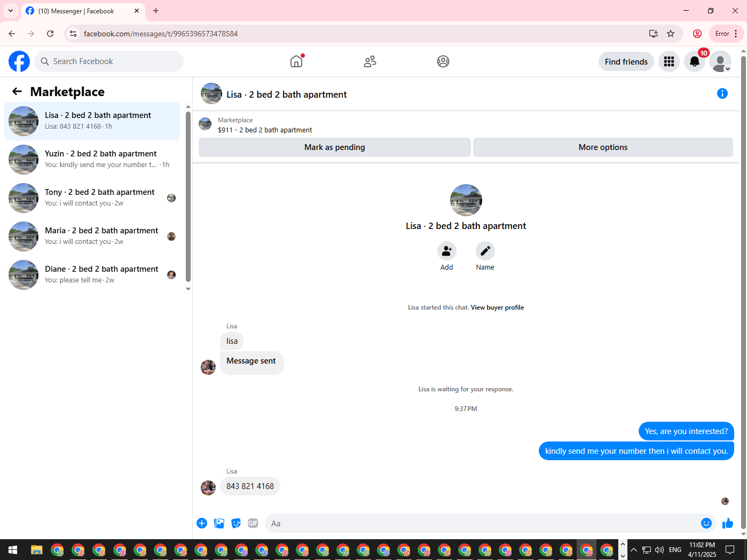The width and height of the screenshot is (747, 560).
Task: Open the GIF picker
Action: tap(253, 523)
